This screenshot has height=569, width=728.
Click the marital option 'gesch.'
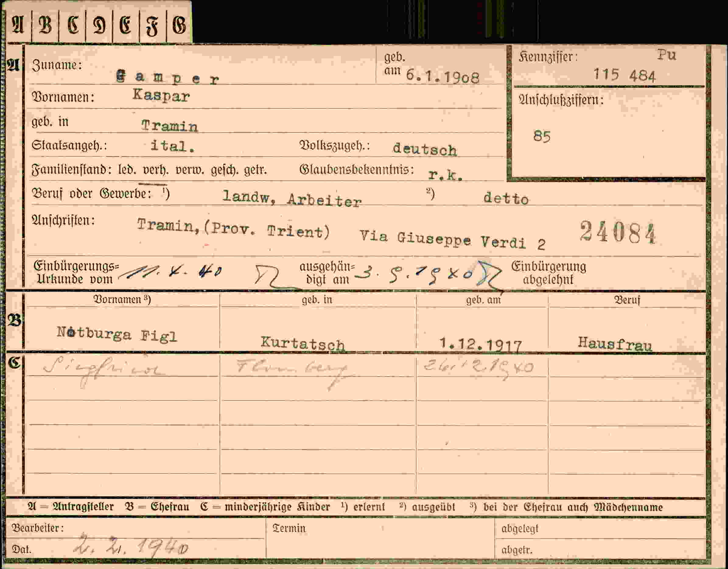pyautogui.click(x=224, y=170)
